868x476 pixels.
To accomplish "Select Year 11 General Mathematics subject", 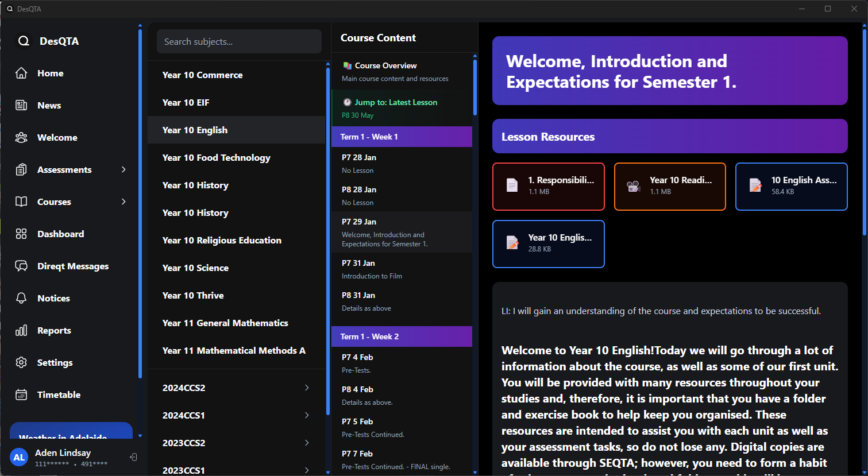I will [236, 323].
